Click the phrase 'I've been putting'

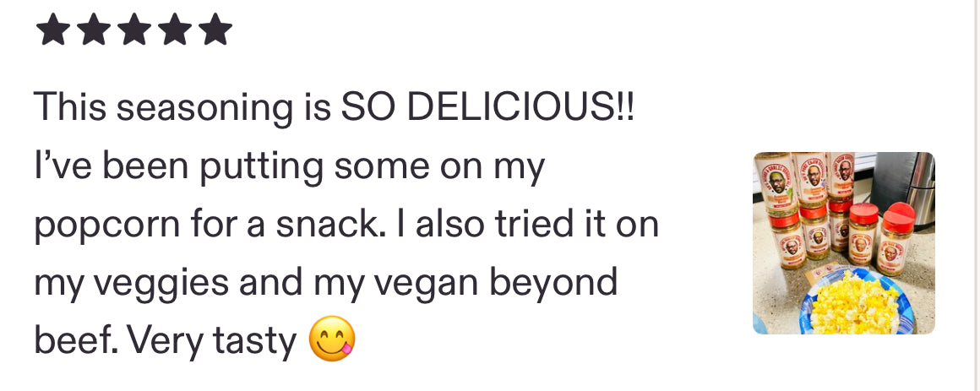(x=178, y=168)
